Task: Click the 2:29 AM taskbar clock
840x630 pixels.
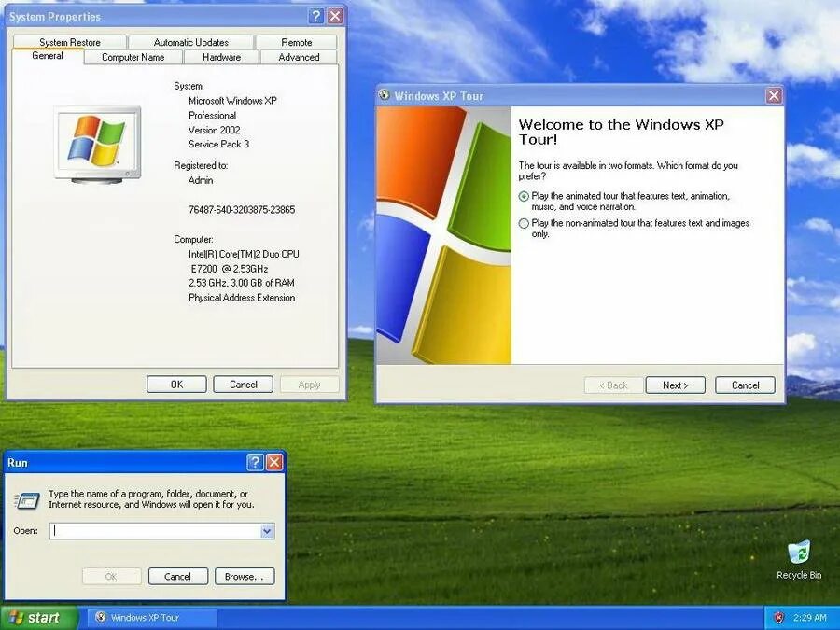Action: click(809, 618)
